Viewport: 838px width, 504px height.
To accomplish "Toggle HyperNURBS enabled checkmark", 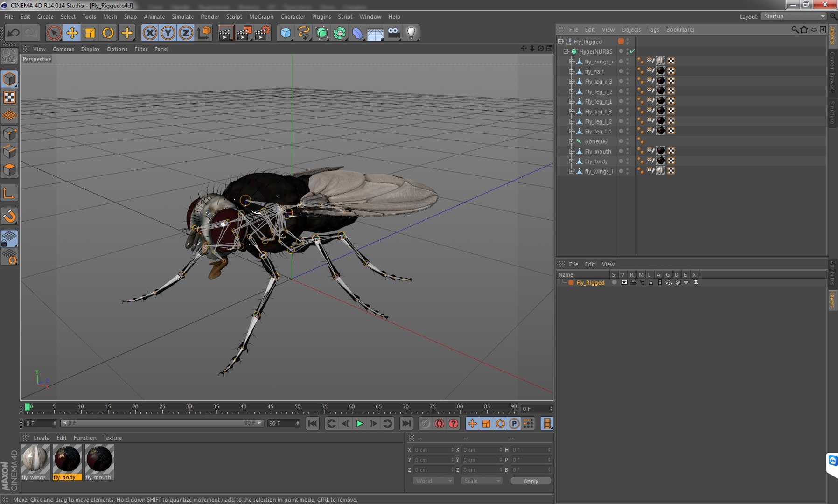I will click(633, 51).
